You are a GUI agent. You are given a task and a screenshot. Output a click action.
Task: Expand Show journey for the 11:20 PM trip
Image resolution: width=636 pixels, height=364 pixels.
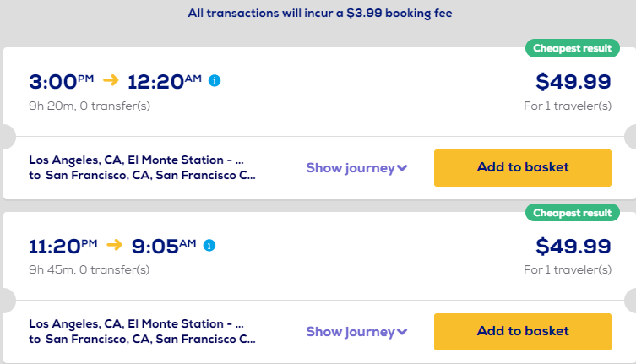(x=356, y=332)
